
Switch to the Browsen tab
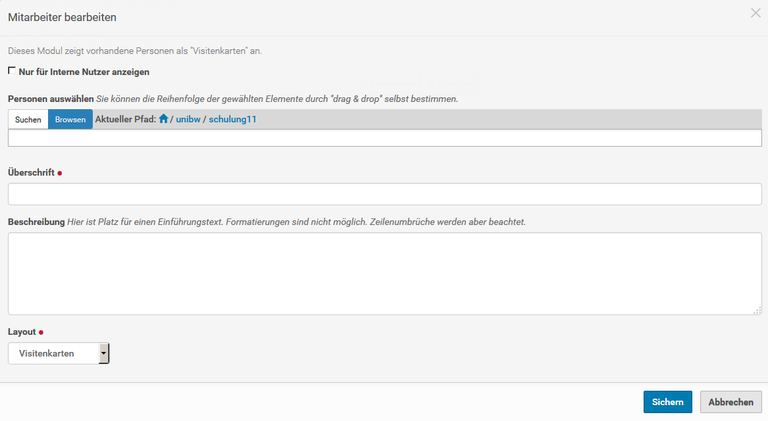(x=70, y=119)
